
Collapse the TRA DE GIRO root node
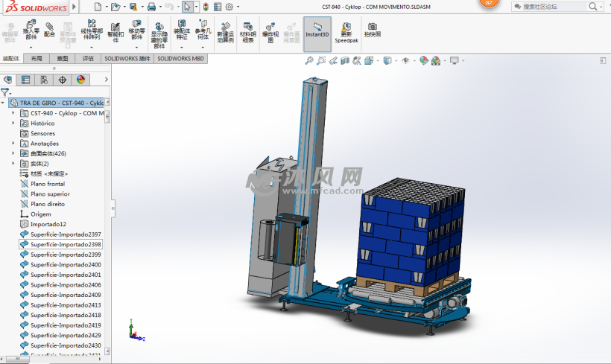point(3,103)
